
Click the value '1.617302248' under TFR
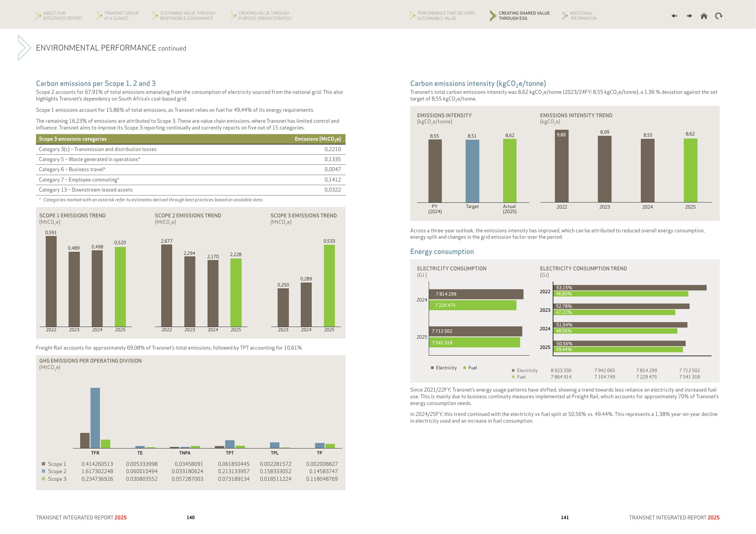97,471
